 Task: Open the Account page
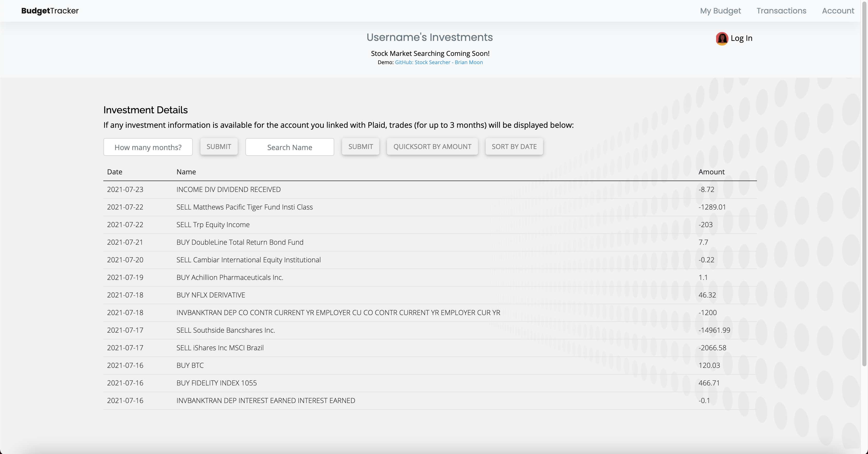point(838,10)
